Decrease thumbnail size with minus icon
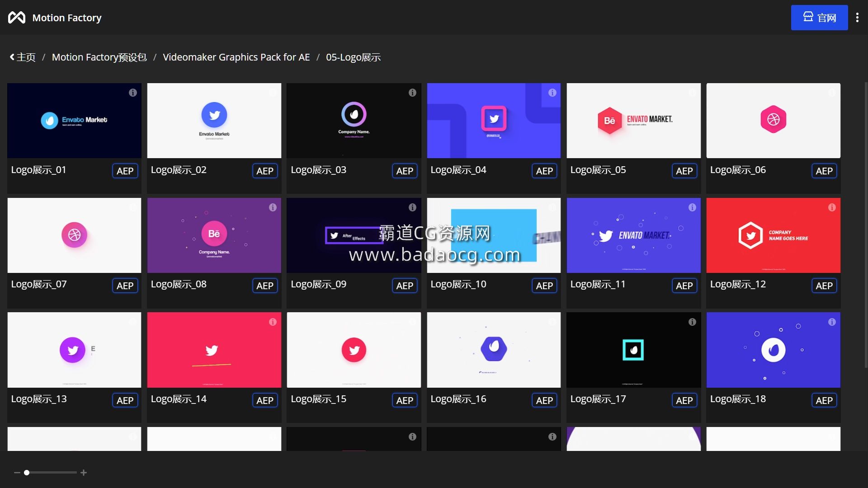The image size is (868, 488). [x=17, y=473]
